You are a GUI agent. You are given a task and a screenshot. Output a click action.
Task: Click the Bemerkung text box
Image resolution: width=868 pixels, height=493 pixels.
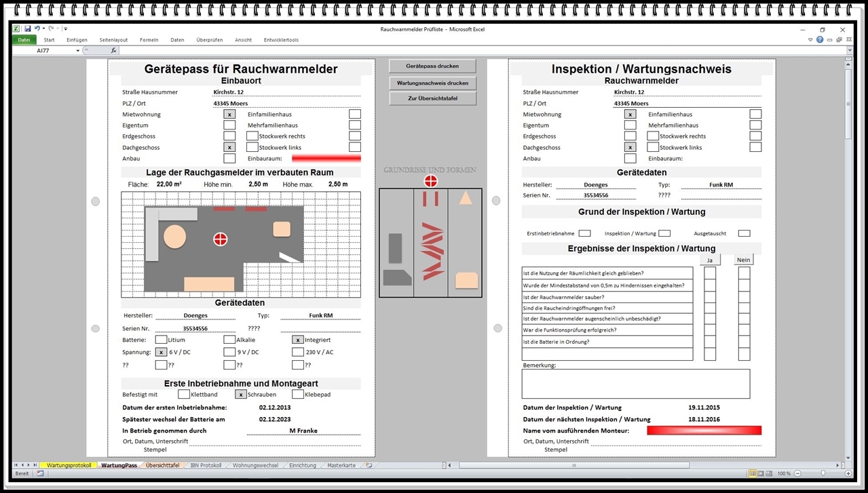tap(635, 384)
